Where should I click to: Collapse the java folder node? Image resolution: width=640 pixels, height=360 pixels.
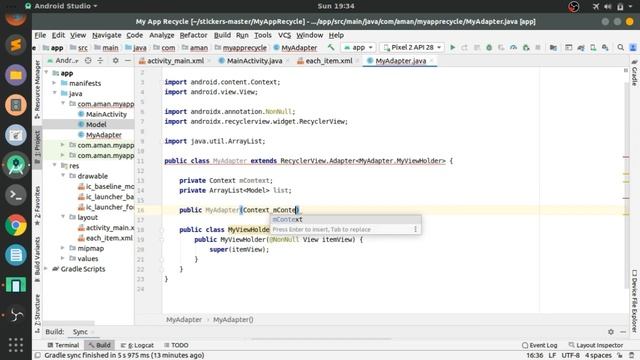pos(54,93)
